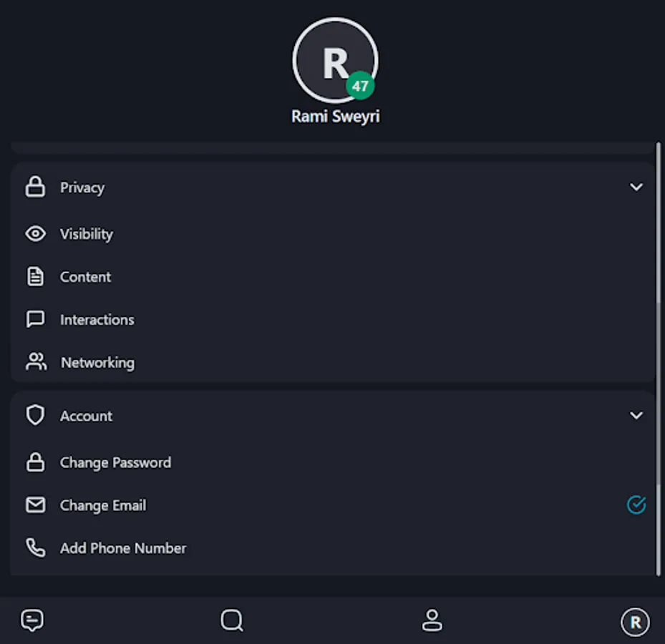Select the search icon in bottom bar
The height and width of the screenshot is (644, 665).
click(x=230, y=620)
